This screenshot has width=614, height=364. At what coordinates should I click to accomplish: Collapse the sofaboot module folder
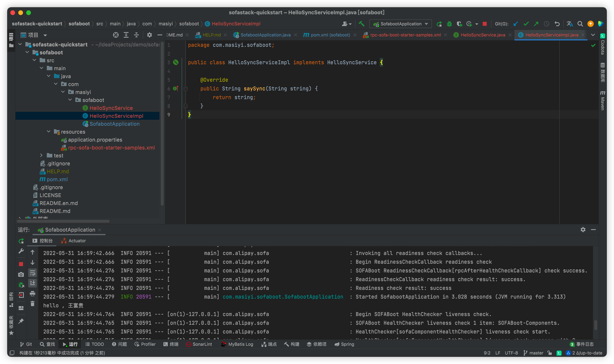28,52
